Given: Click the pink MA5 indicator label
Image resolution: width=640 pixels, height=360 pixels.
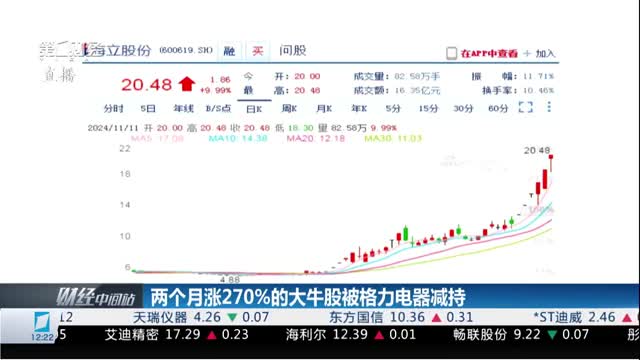Looking at the screenshot, I should [x=157, y=138].
